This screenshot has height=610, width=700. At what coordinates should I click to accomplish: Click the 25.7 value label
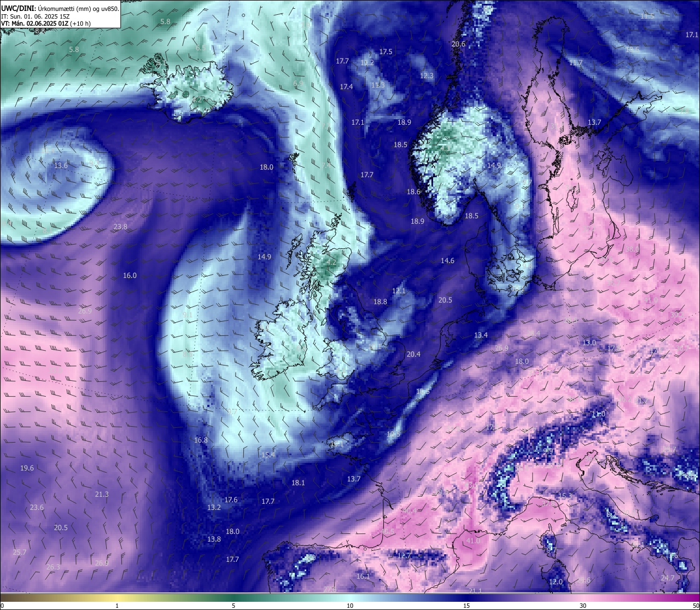coord(19,552)
